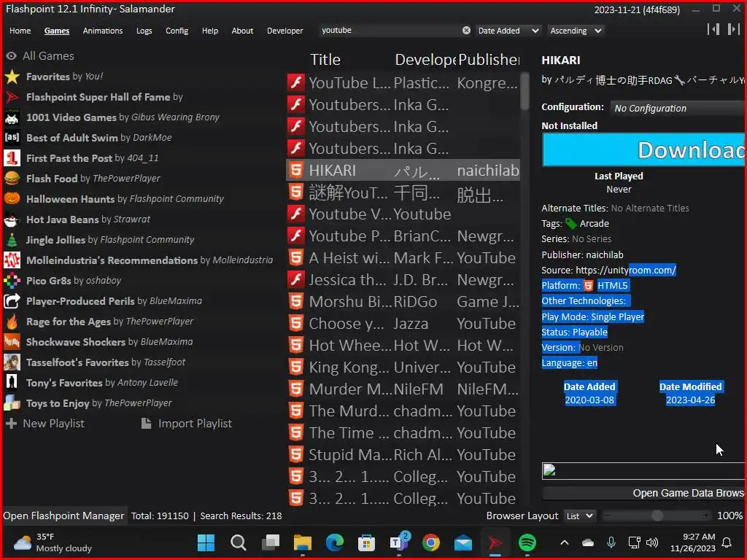Click the HTML5 icon beside Morshu Bi...

296,301
